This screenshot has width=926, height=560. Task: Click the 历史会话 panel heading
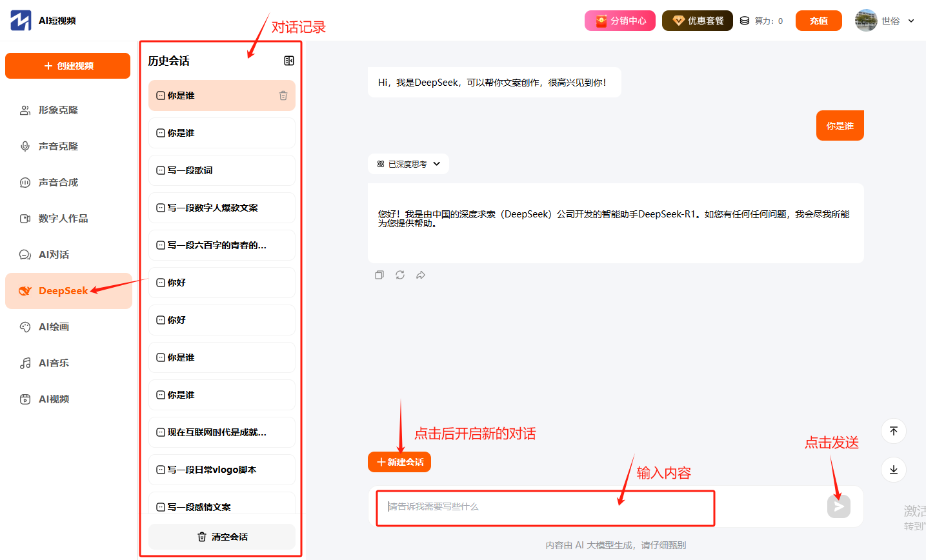(x=168, y=61)
